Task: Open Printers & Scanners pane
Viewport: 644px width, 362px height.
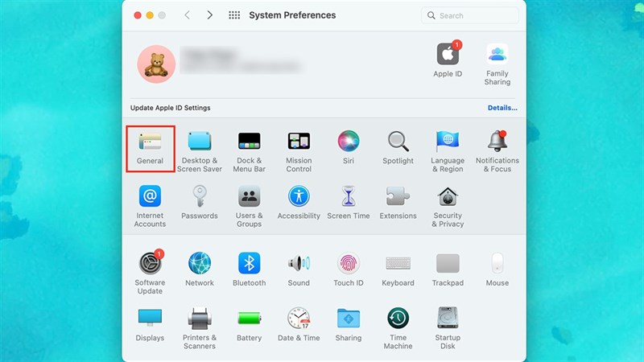Action: 200,328
